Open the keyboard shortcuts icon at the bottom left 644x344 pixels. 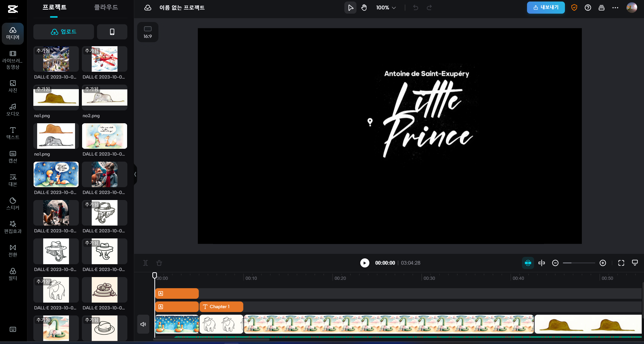pos(13,329)
